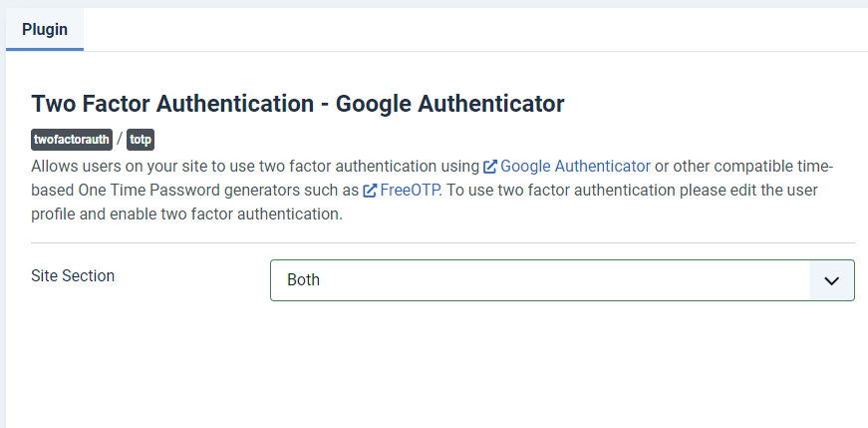Click the slash between twofactorauth and totp

click(120, 140)
